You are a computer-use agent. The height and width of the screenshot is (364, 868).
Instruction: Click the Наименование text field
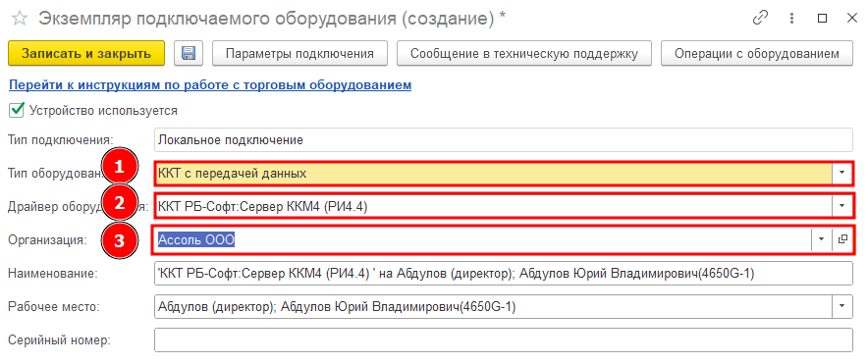tap(504, 274)
